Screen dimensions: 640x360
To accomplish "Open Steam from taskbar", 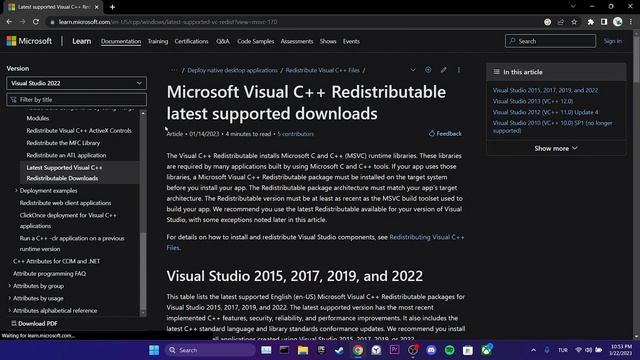I will 339,350.
